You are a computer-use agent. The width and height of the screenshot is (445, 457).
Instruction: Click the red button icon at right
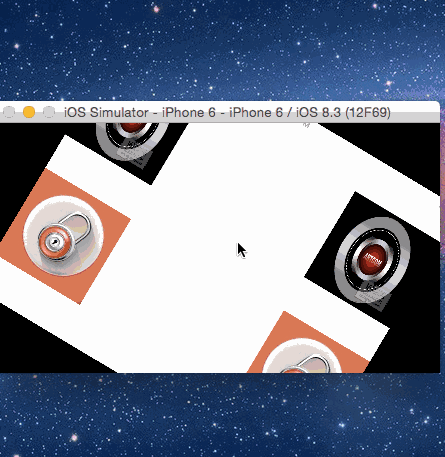coord(373,260)
